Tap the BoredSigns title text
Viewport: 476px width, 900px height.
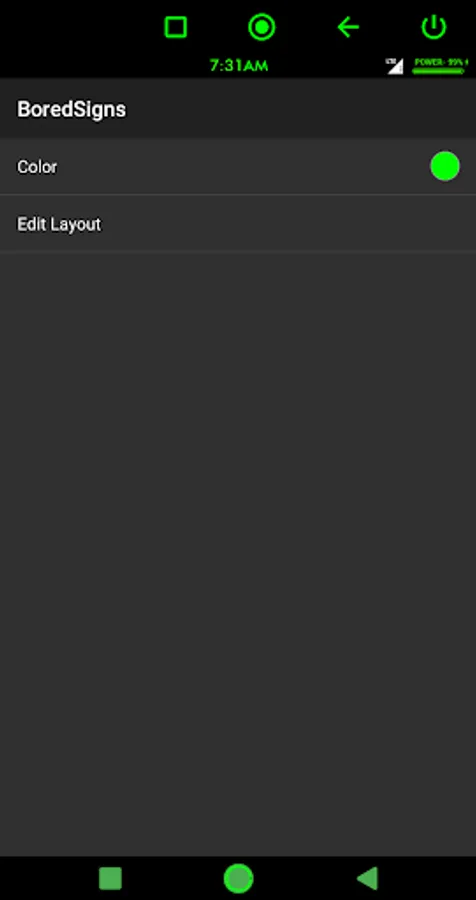(71, 109)
